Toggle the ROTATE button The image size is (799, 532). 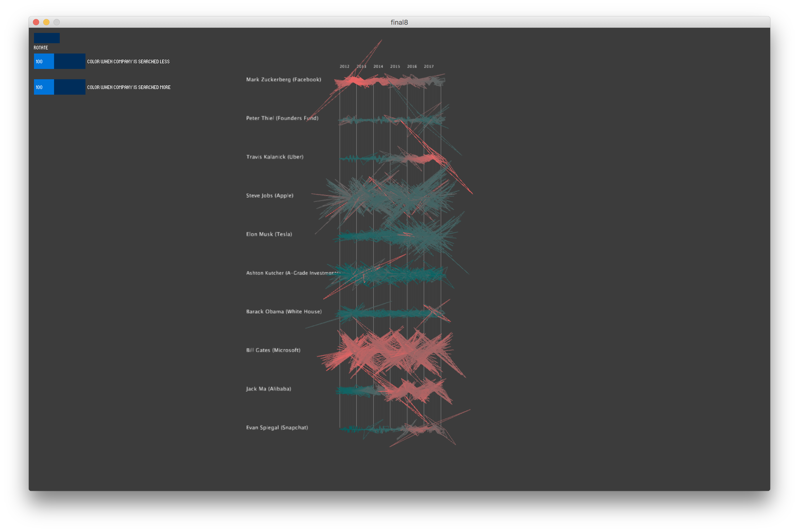coord(47,38)
